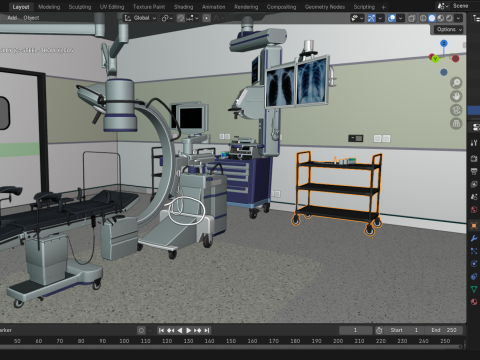This screenshot has width=480, height=360.
Task: Switch to the Modeling workspace tab
Action: point(49,7)
